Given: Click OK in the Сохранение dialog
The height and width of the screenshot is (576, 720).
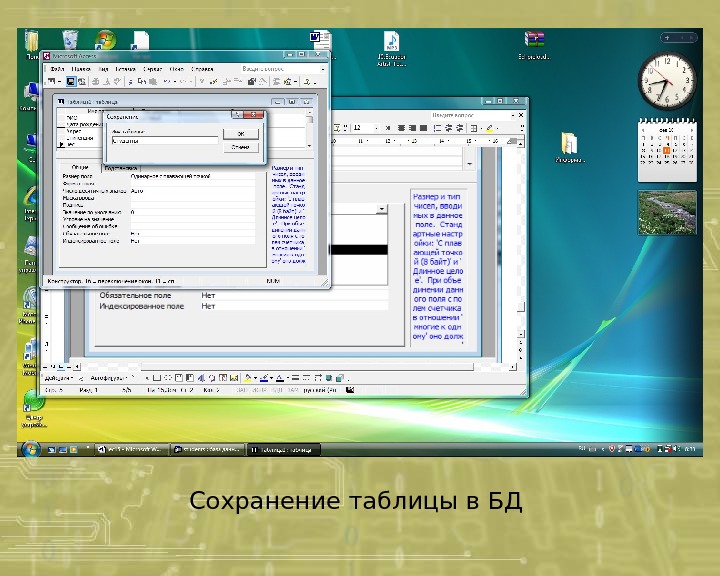Looking at the screenshot, I should [x=241, y=134].
